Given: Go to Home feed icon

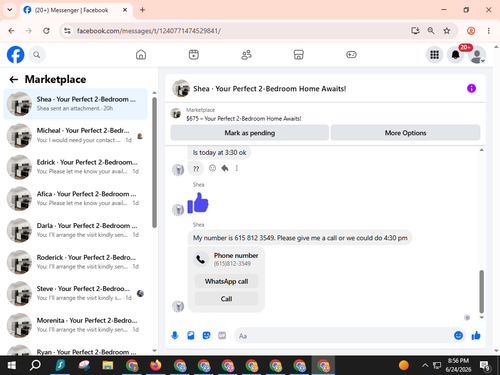Looking at the screenshot, I should click(141, 55).
